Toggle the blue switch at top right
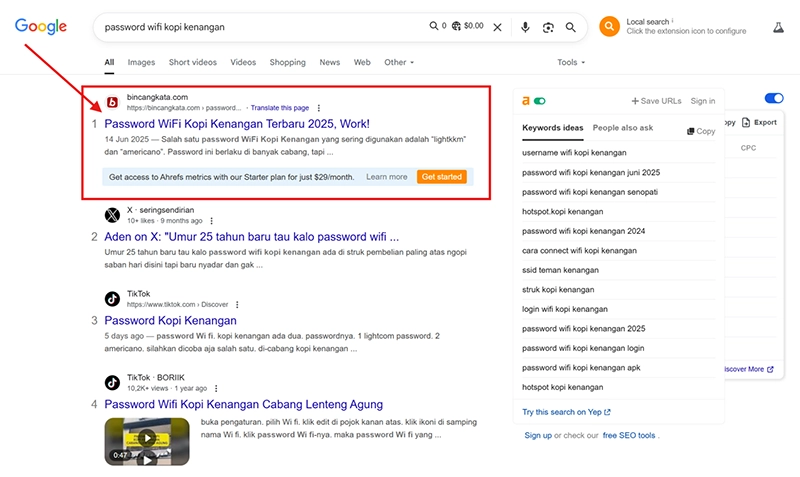The width and height of the screenshot is (800, 477). (x=773, y=98)
